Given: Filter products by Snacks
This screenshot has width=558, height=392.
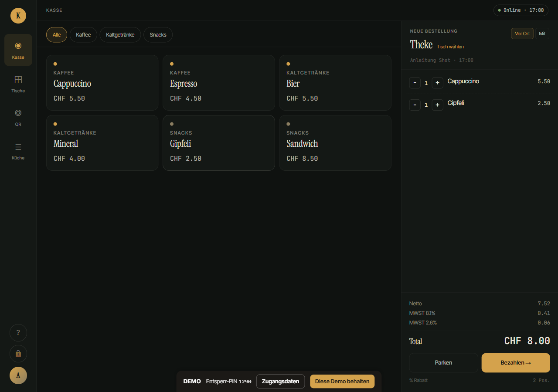Looking at the screenshot, I should (x=158, y=35).
